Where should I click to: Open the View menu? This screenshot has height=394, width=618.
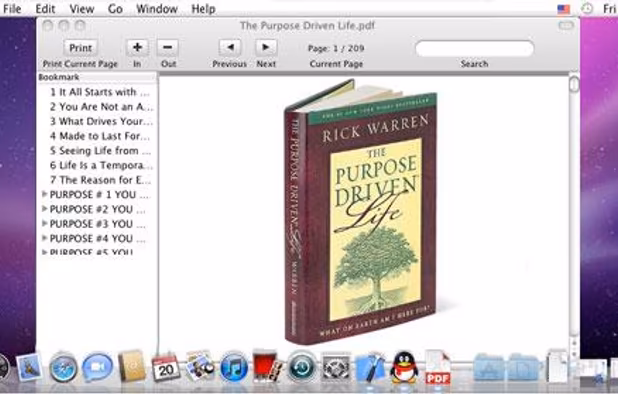tap(82, 9)
